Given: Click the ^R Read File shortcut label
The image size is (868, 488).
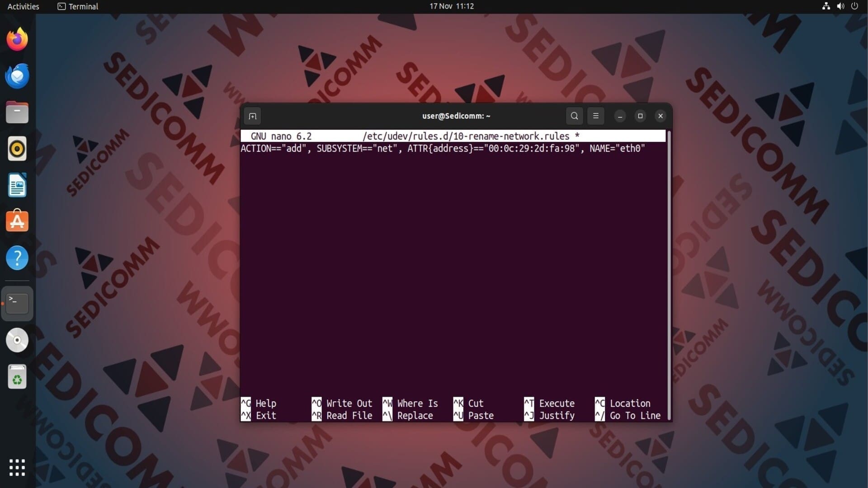Looking at the screenshot, I should tap(342, 415).
